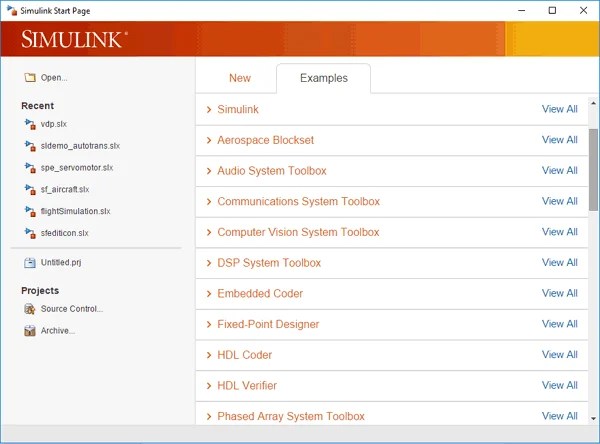
Task: Click the model icon beside spe_servomotor.slx
Action: tap(30, 168)
